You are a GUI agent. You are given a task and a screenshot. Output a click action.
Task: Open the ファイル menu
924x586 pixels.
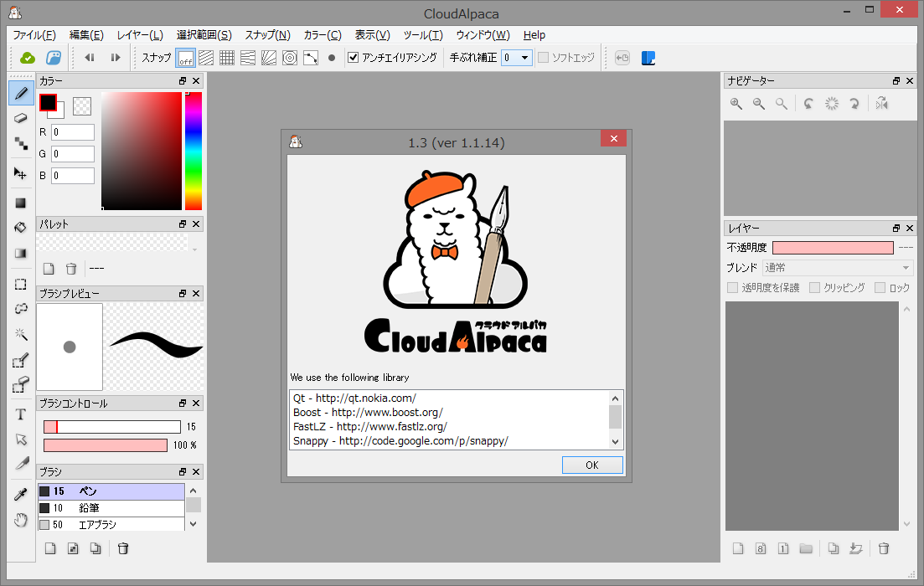coord(33,34)
